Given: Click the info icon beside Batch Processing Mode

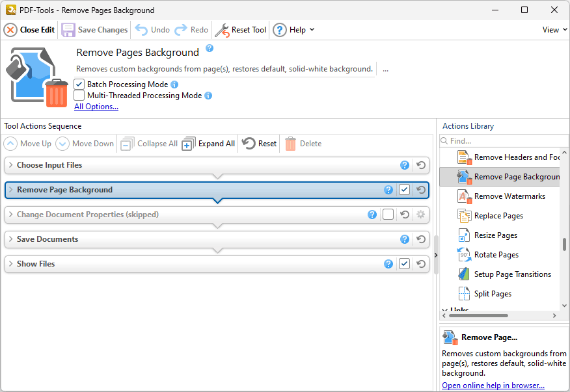Looking at the screenshot, I should pyautogui.click(x=174, y=85).
